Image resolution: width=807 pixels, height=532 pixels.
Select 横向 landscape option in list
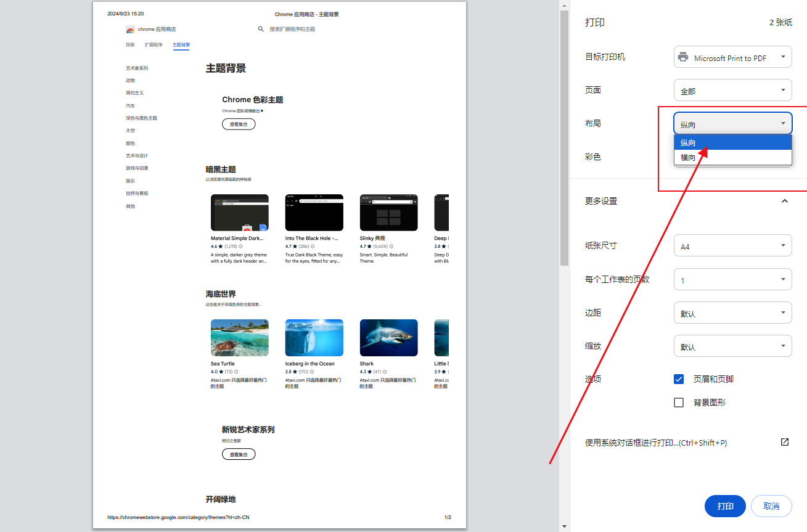click(x=732, y=158)
